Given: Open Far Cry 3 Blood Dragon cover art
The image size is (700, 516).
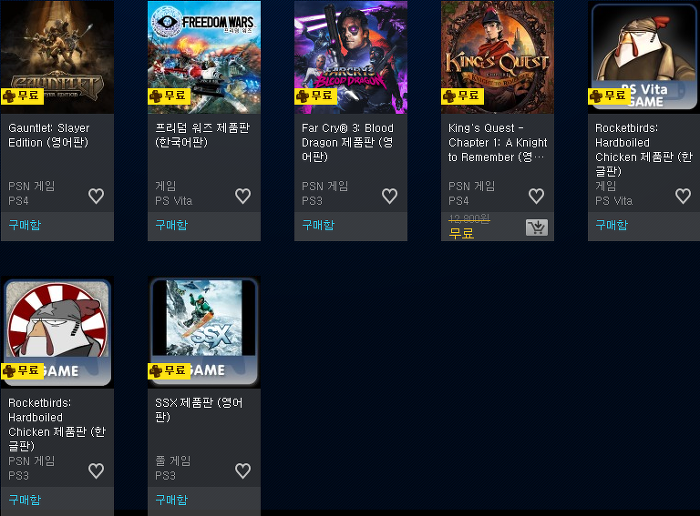Looking at the screenshot, I should (x=351, y=57).
